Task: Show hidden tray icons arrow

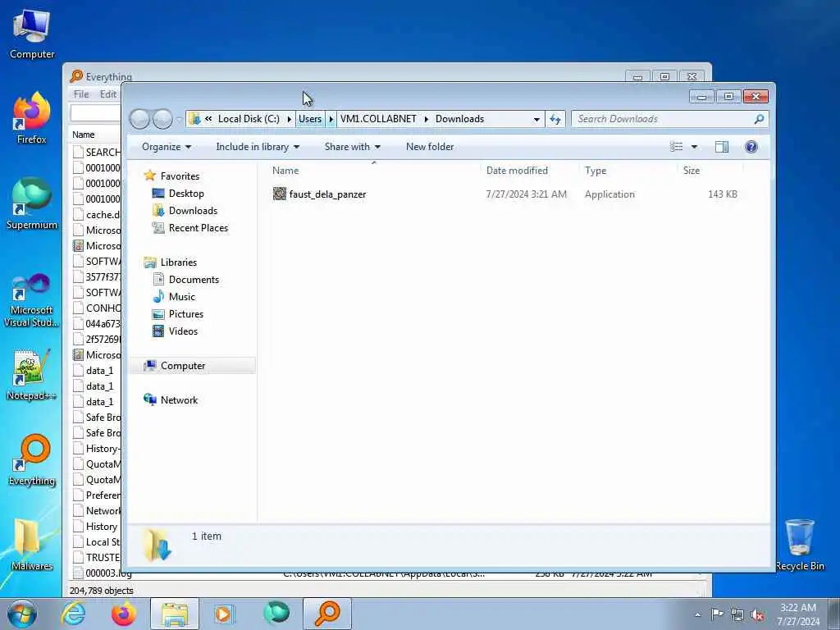Action: pyautogui.click(x=697, y=614)
